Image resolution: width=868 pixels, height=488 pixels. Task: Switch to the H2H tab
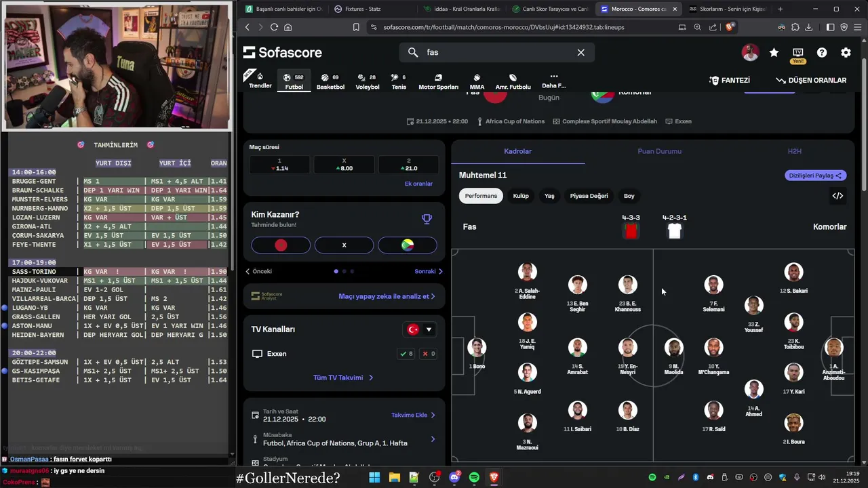coord(794,151)
